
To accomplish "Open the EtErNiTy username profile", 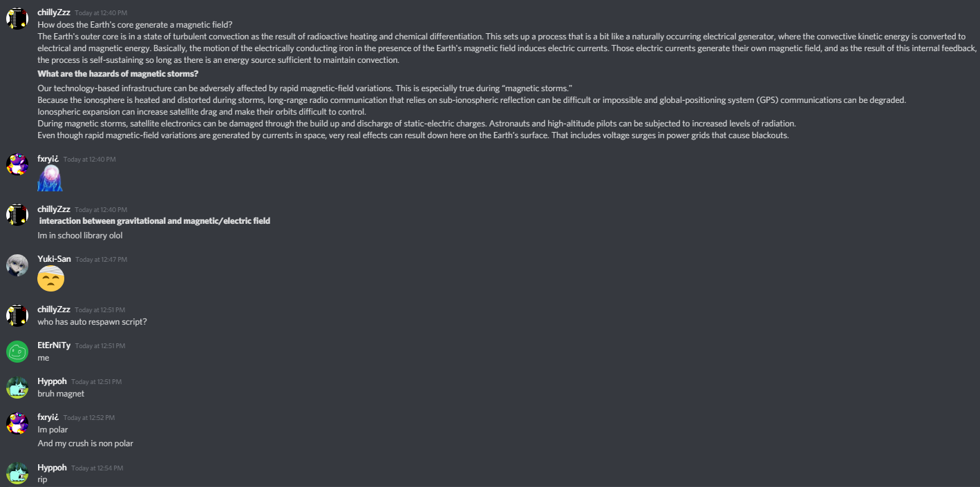I will (54, 345).
